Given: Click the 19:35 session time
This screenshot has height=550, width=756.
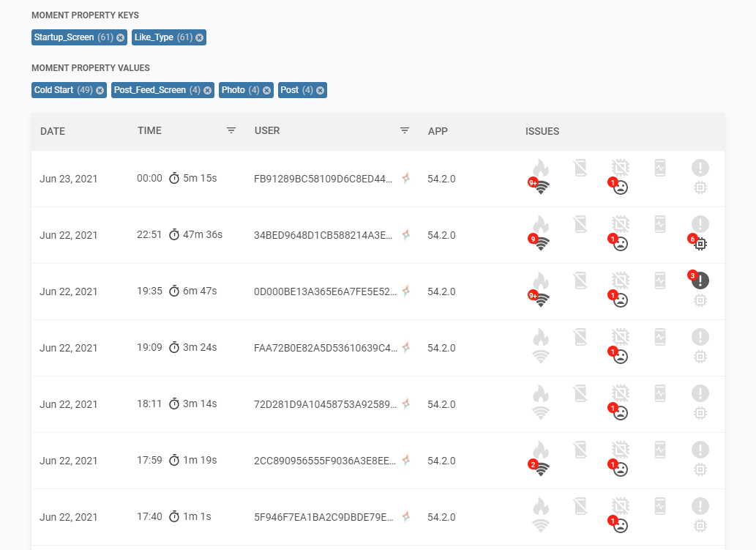Looking at the screenshot, I should point(149,291).
